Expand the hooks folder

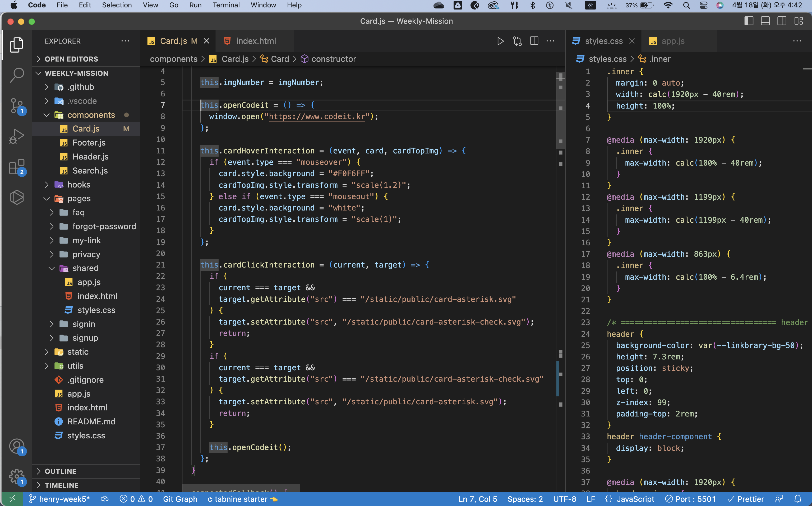click(x=79, y=185)
